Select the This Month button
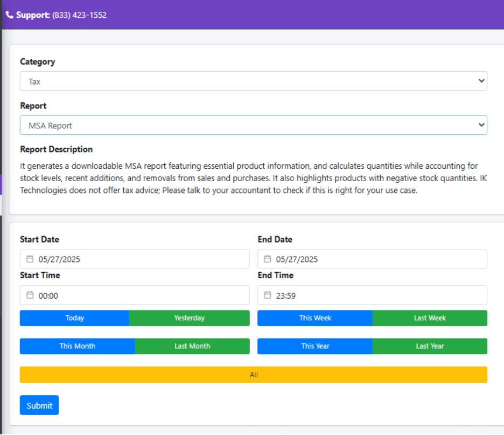Image resolution: width=504 pixels, height=435 pixels. pyautogui.click(x=77, y=346)
